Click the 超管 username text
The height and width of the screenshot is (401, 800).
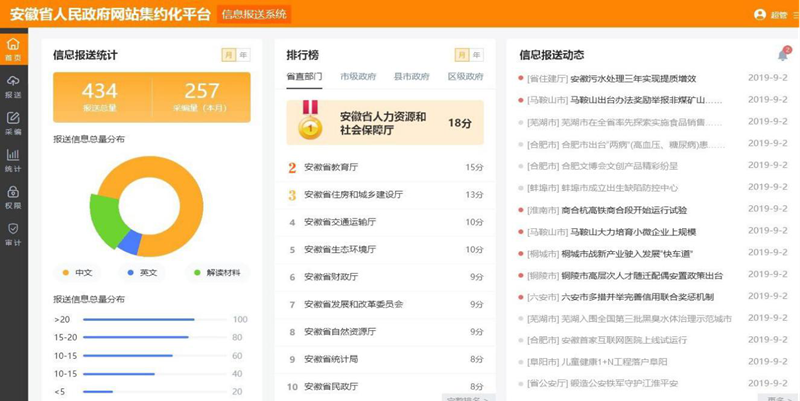[779, 15]
